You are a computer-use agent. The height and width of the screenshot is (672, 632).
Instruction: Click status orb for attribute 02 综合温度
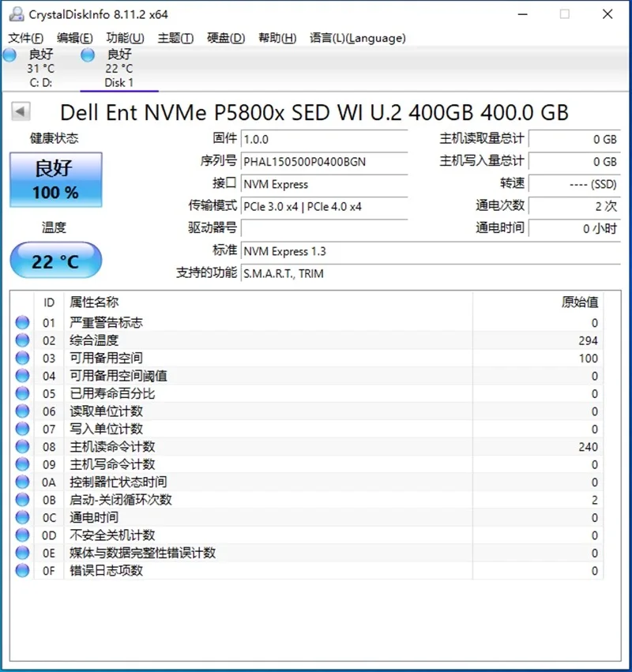(22, 340)
